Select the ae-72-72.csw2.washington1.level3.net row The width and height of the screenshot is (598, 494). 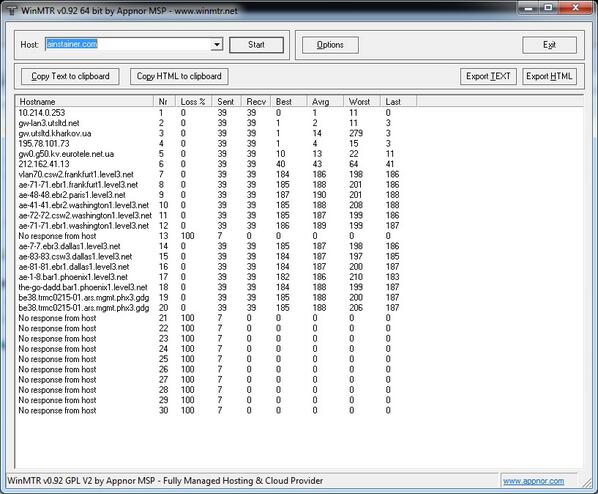coord(216,216)
